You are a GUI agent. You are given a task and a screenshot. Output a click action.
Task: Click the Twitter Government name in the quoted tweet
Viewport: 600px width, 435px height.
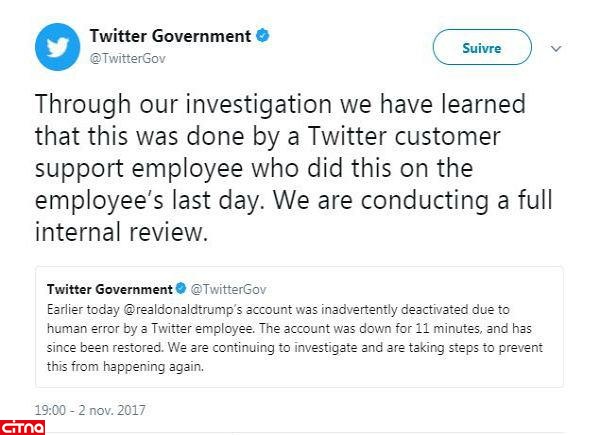click(110, 289)
